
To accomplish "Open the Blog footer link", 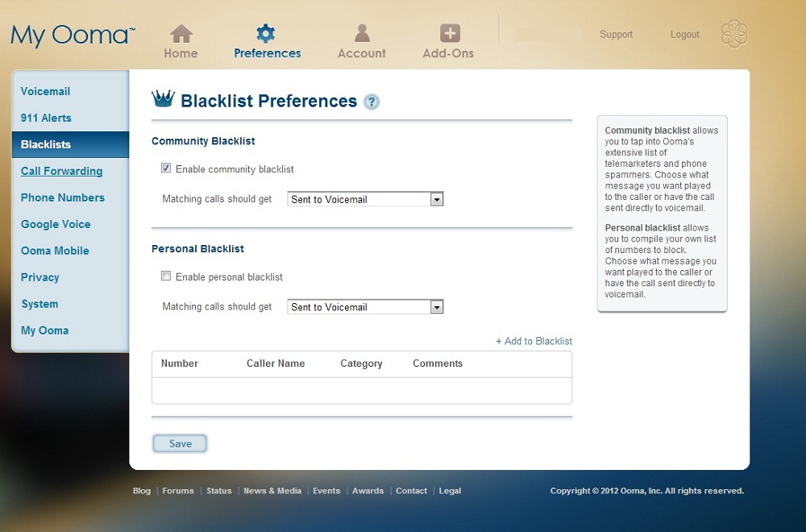I will pyautogui.click(x=141, y=491).
